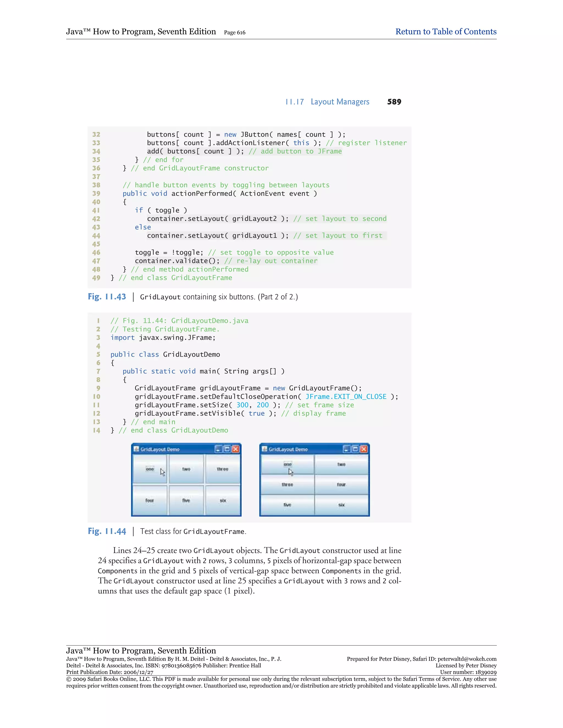Image resolution: width=563 pixels, height=728 pixels.
Task: Open the Return to Table of Contents link
Action: [446, 32]
